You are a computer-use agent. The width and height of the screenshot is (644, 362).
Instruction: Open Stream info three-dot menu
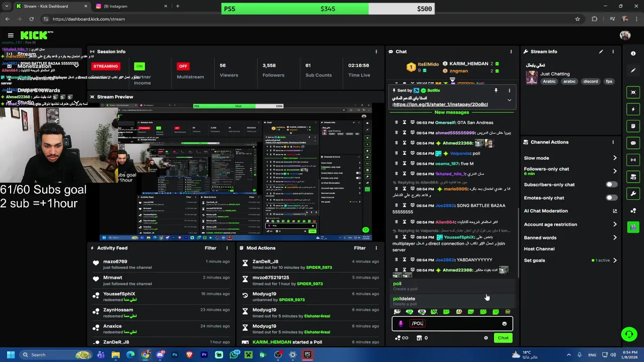pos(613,51)
